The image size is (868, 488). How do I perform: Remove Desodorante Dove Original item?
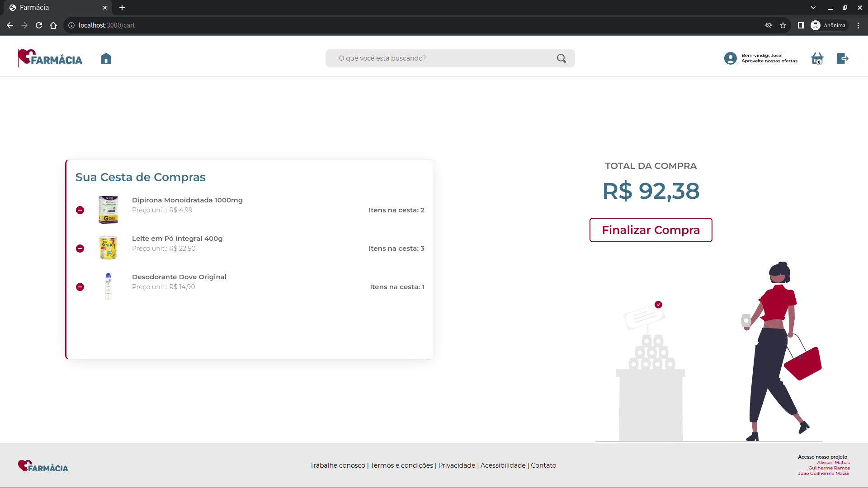pyautogui.click(x=80, y=287)
